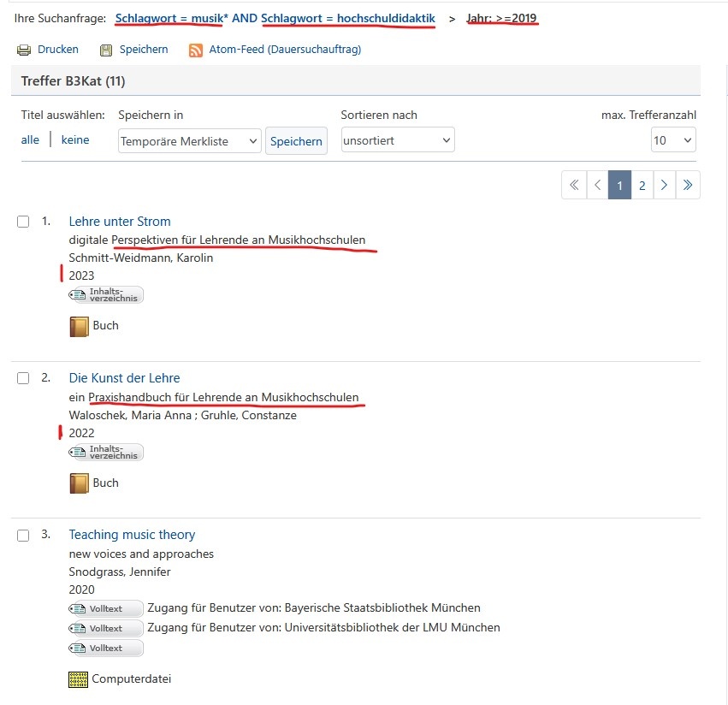728x705 pixels.
Task: Open Volltext for Universitätsbibliothek der LMU
Action: point(107,628)
